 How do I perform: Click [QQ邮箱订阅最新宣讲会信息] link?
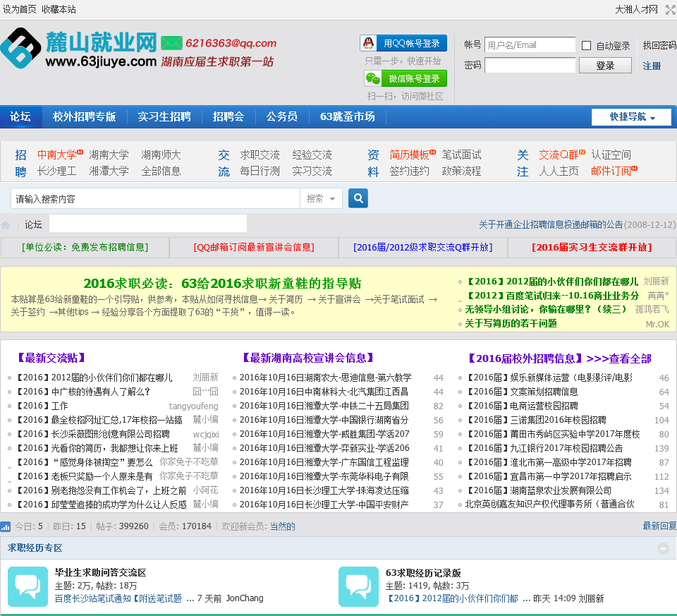(x=254, y=247)
